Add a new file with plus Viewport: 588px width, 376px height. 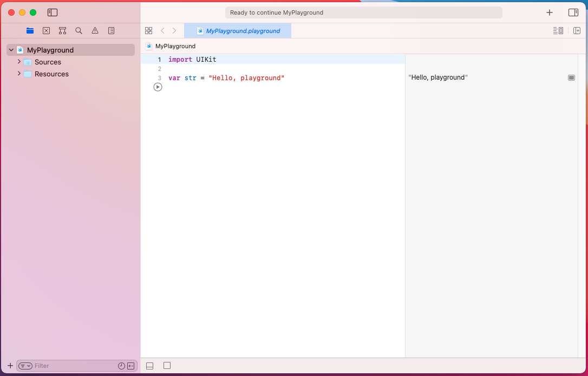click(x=10, y=366)
